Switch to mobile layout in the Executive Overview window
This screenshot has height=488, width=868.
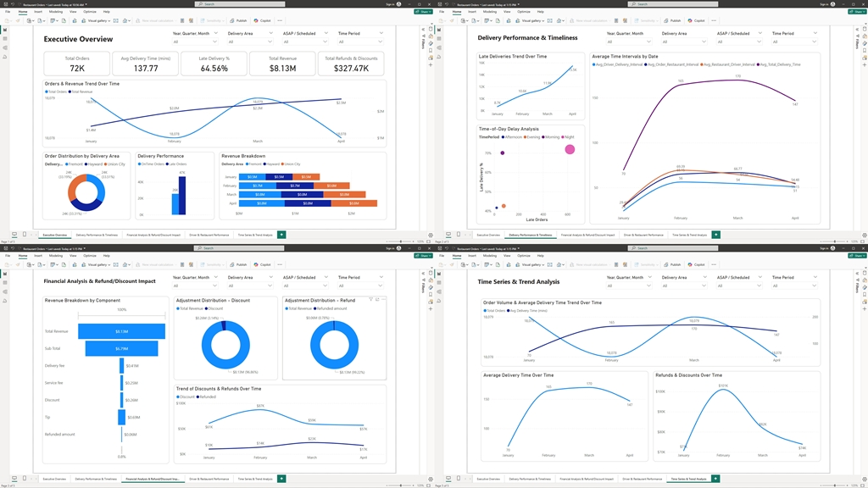(25, 235)
